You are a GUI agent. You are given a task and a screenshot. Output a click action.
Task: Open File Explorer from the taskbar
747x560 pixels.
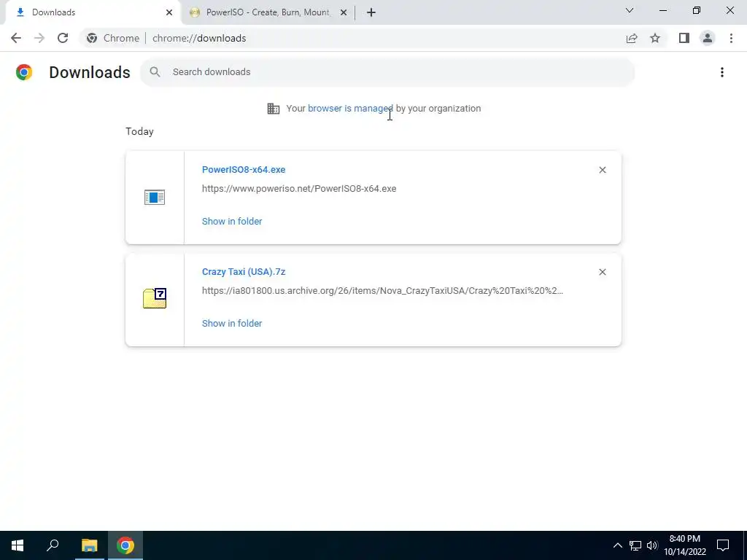89,545
